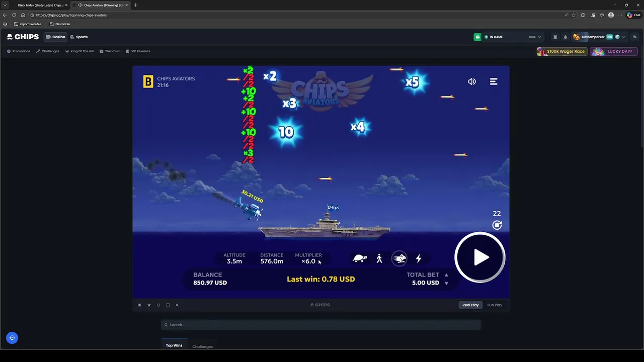This screenshot has width=644, height=362.
Task: Open the $100k Wager Race banner
Action: click(561, 51)
